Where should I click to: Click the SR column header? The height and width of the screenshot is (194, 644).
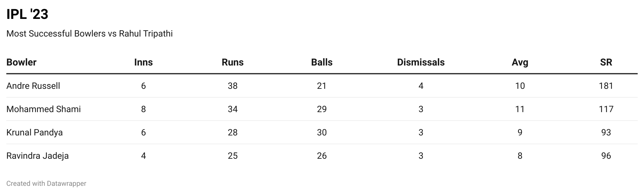click(x=606, y=62)
